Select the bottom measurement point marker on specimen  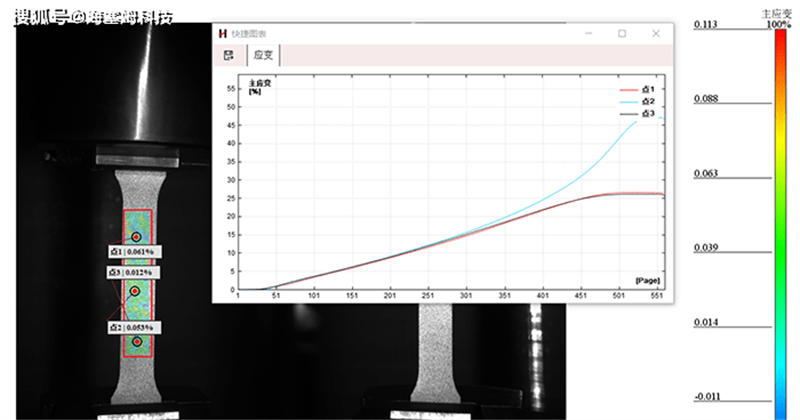pyautogui.click(x=136, y=342)
